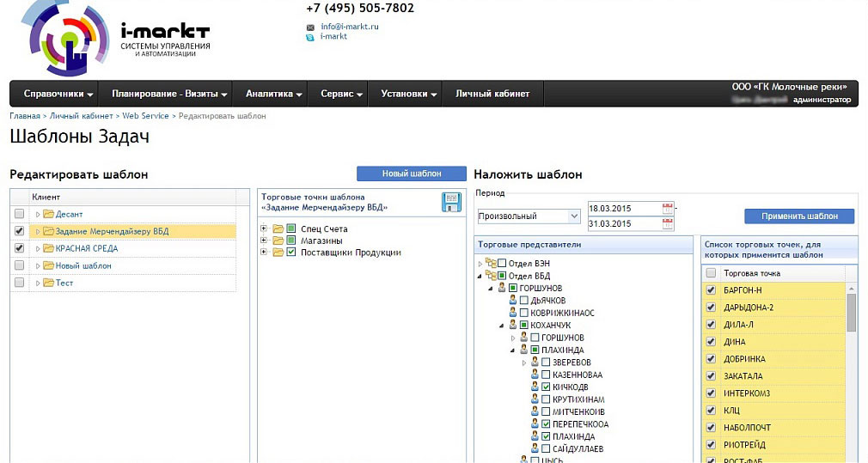The width and height of the screenshot is (868, 463).
Task: Open the Аналитика menu
Action: pyautogui.click(x=274, y=94)
